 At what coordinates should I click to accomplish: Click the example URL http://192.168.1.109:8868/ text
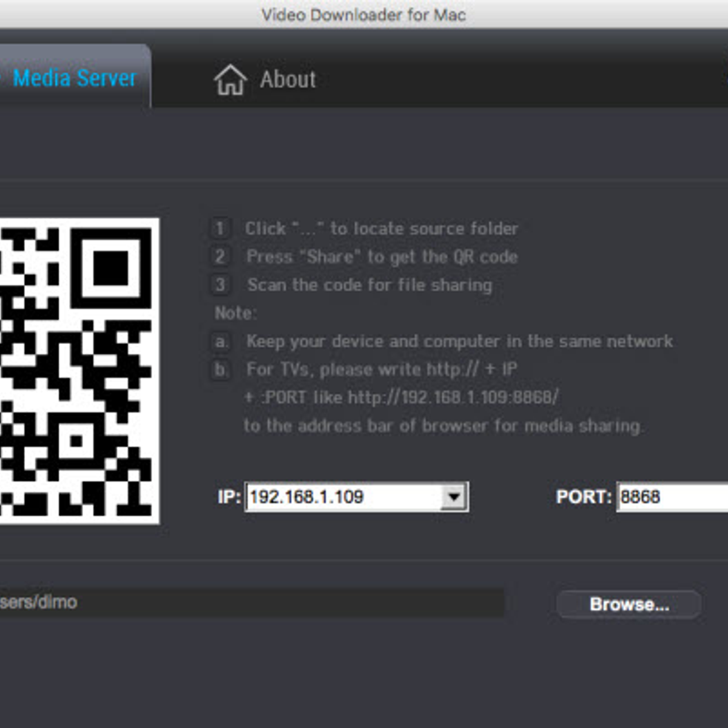coord(453,397)
